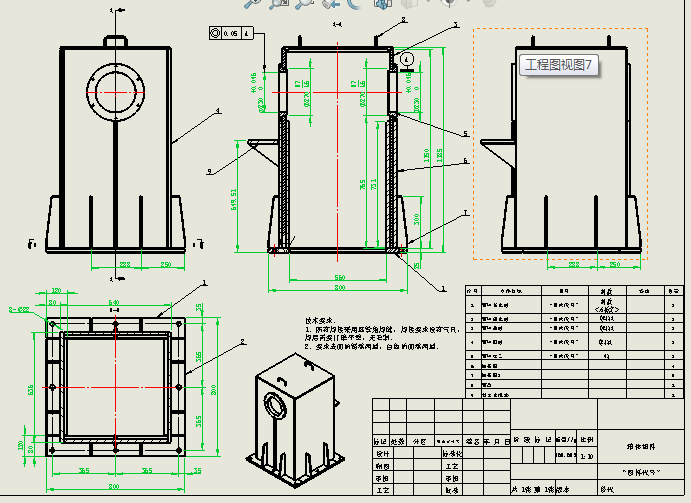Select the 800 dimension at the plan view bottom
Image resolution: width=691 pixels, height=503 pixels.
click(x=114, y=486)
